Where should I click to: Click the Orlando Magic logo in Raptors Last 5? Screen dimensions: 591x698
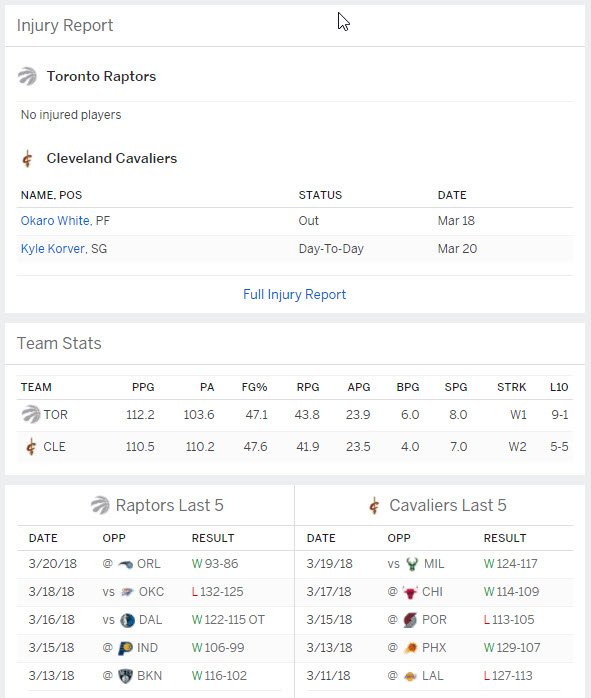(126, 564)
